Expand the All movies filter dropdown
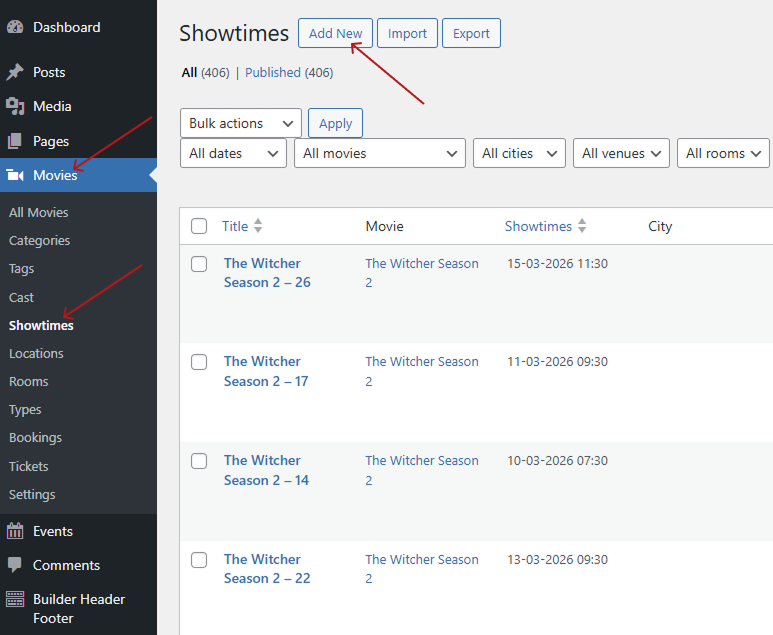Viewport: 773px width, 635px height. coord(380,153)
